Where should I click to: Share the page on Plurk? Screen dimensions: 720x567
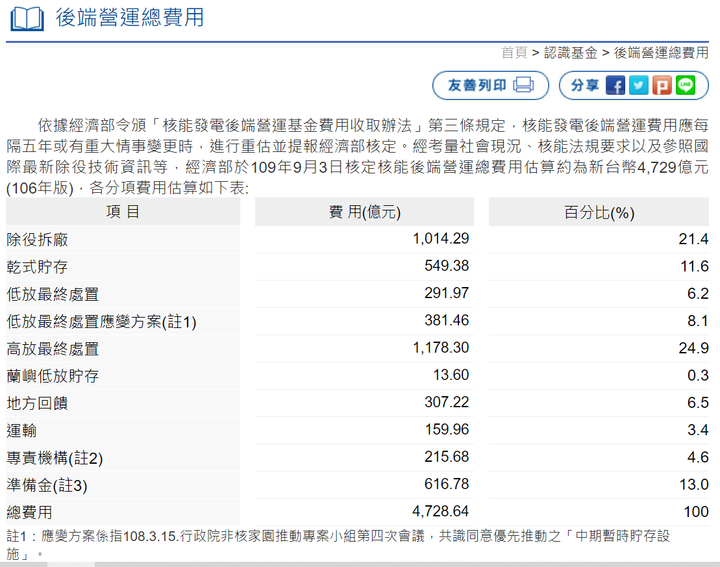point(662,85)
